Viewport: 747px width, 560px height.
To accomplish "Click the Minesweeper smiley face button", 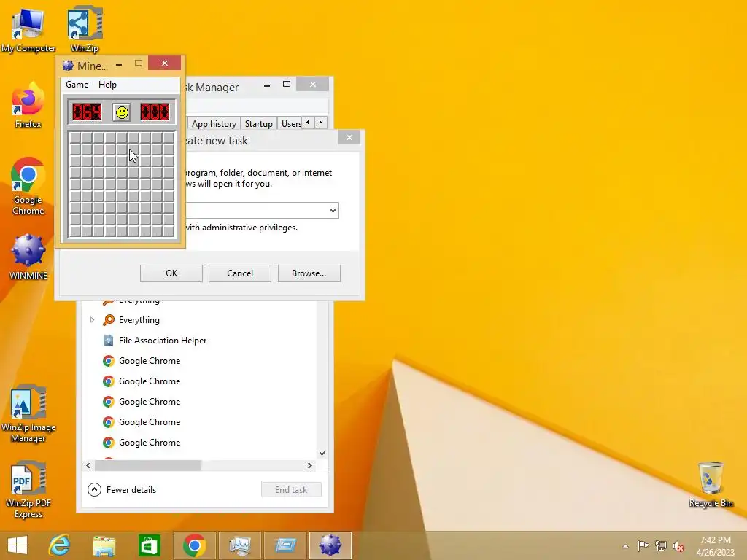I will tap(122, 112).
